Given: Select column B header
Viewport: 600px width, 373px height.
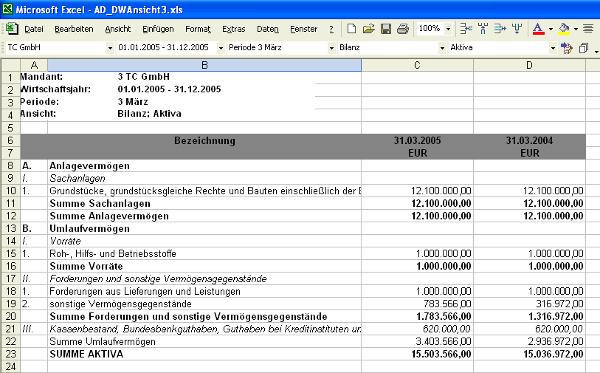Looking at the screenshot, I should coord(205,65).
